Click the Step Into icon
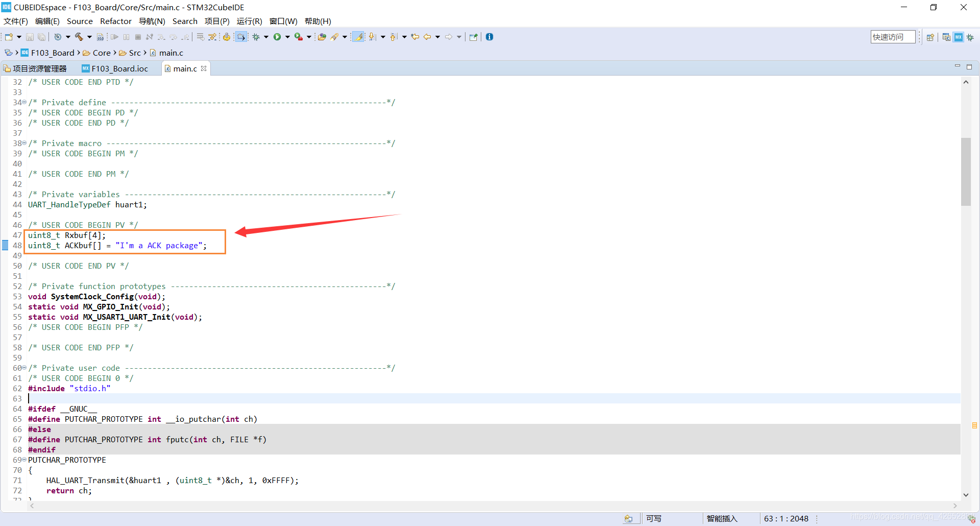 pyautogui.click(x=161, y=37)
